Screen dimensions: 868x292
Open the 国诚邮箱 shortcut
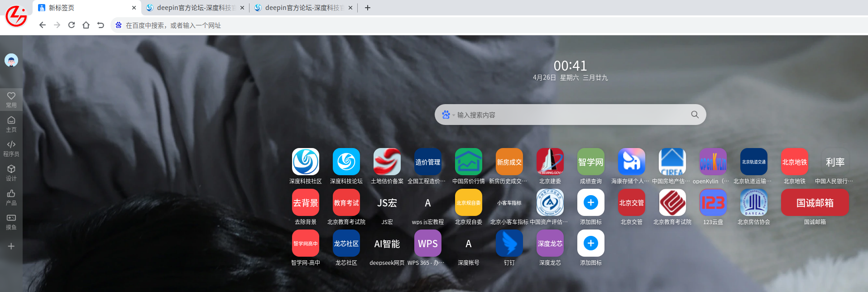click(815, 202)
